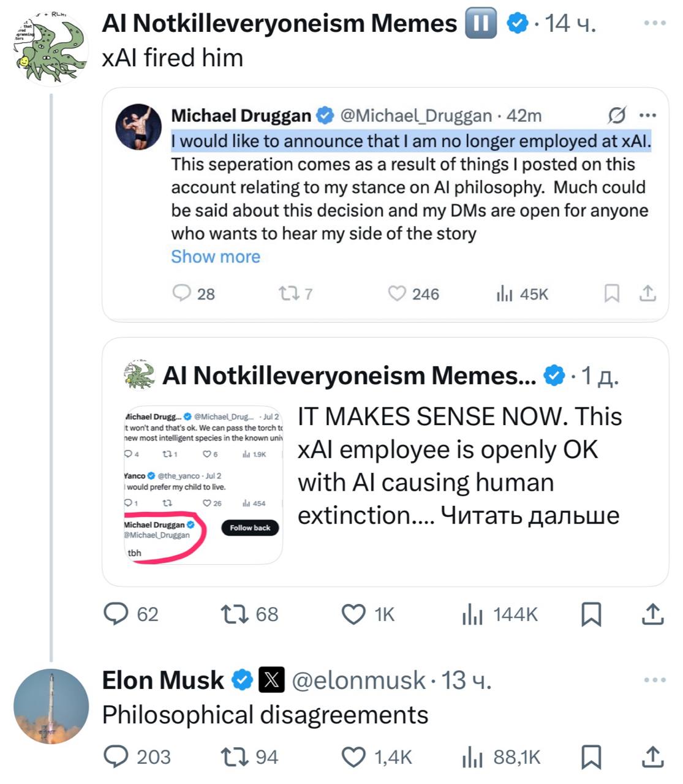The image size is (683, 784).
Task: Expand quoted tweet with "Show more"
Action: tap(216, 257)
